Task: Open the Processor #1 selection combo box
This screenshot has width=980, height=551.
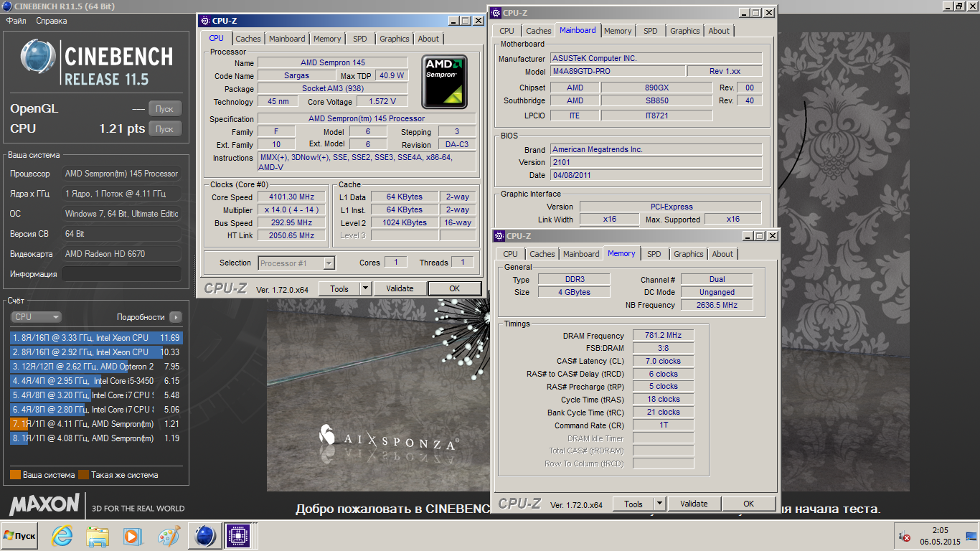Action: tap(296, 263)
